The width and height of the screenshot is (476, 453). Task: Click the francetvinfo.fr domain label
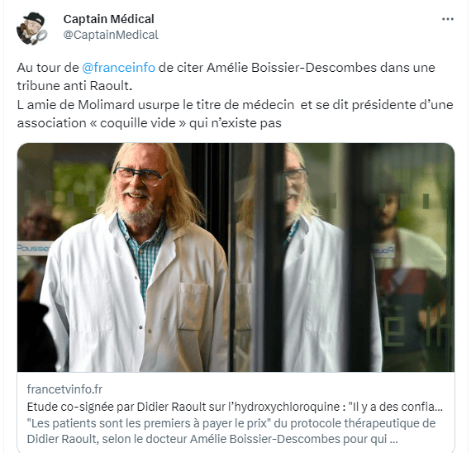point(64,389)
